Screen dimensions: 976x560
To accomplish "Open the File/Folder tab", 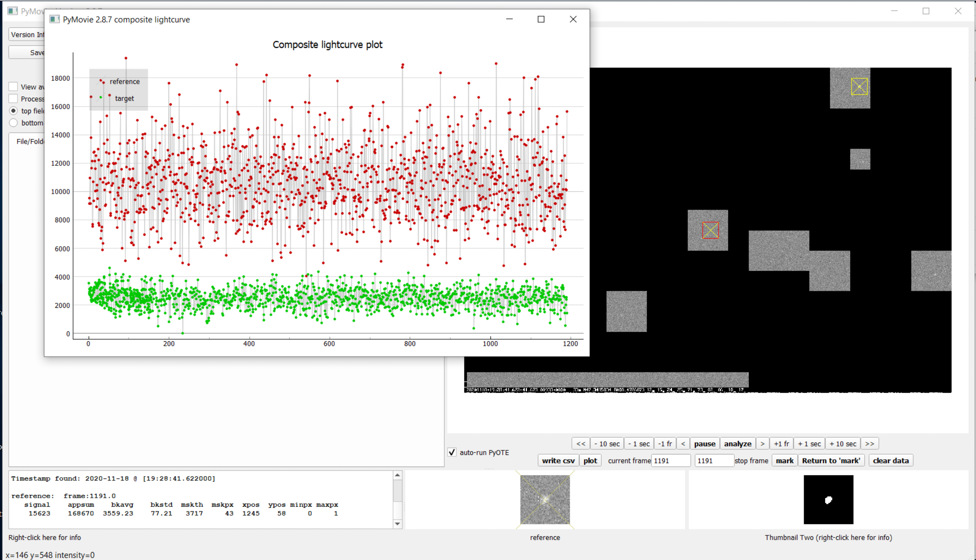I will (30, 141).
